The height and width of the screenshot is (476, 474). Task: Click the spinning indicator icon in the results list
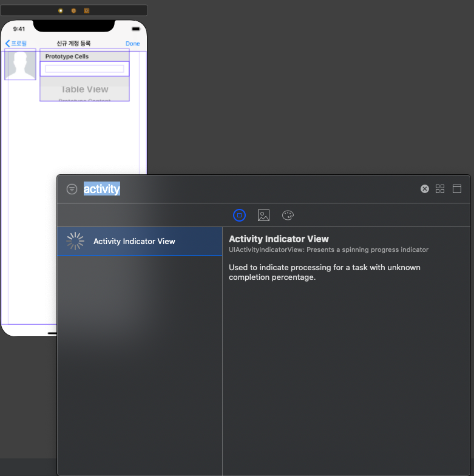[x=75, y=241]
